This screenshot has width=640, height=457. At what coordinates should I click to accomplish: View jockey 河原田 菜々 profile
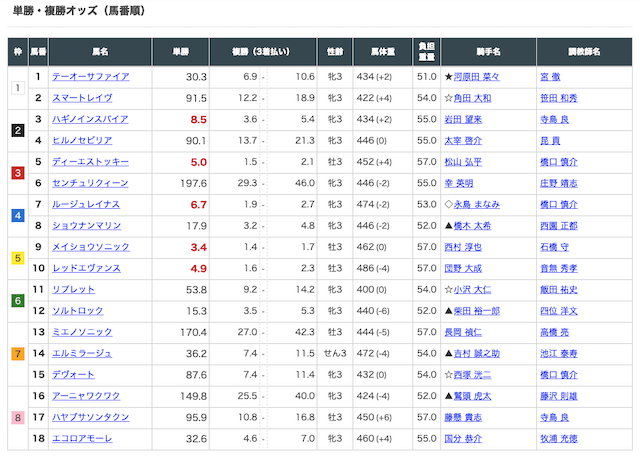click(x=475, y=76)
